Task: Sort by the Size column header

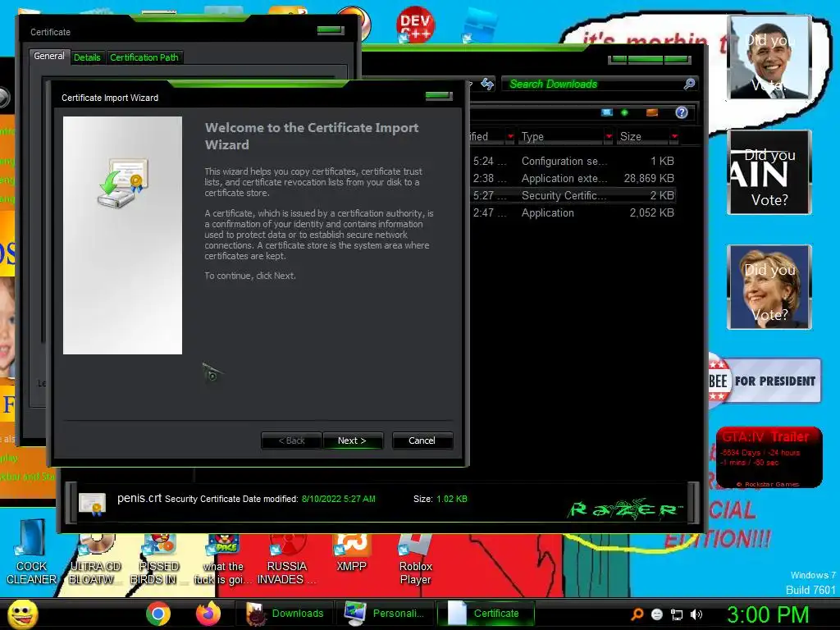Action: [643, 137]
